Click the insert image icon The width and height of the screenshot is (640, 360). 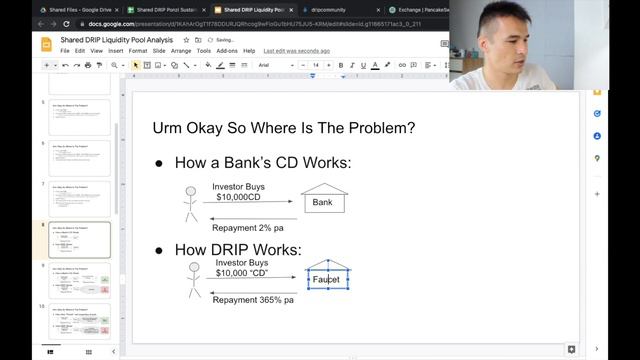(158, 65)
